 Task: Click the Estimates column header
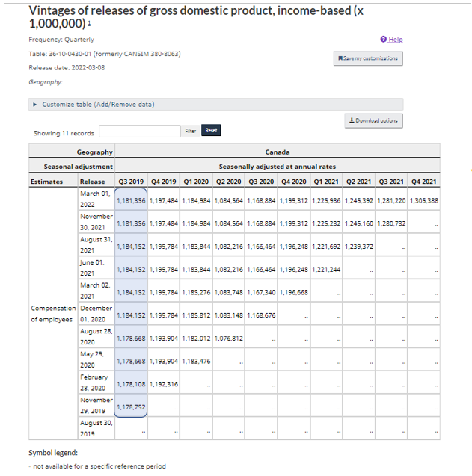coord(46,181)
